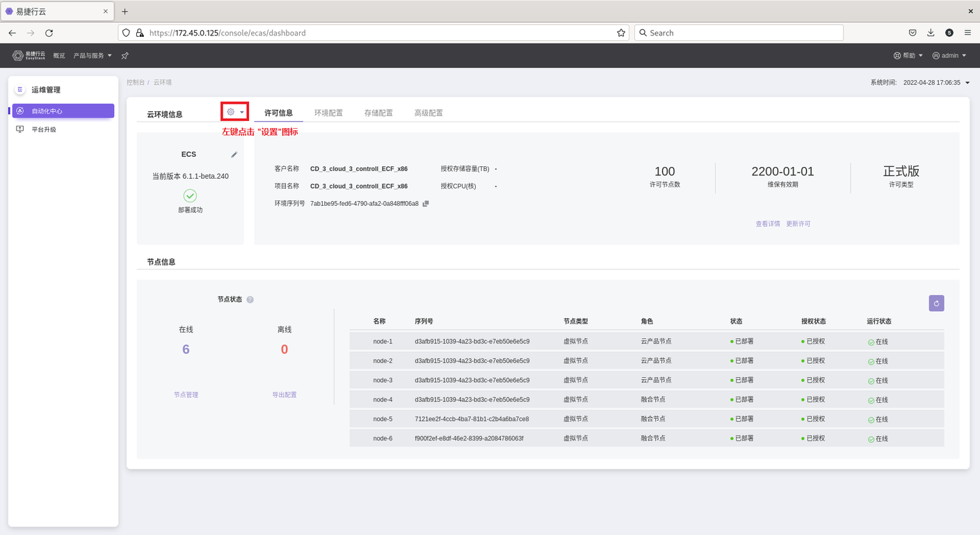980x535 pixels.
Task: Click the EasyStack logo in the header
Action: coord(29,56)
